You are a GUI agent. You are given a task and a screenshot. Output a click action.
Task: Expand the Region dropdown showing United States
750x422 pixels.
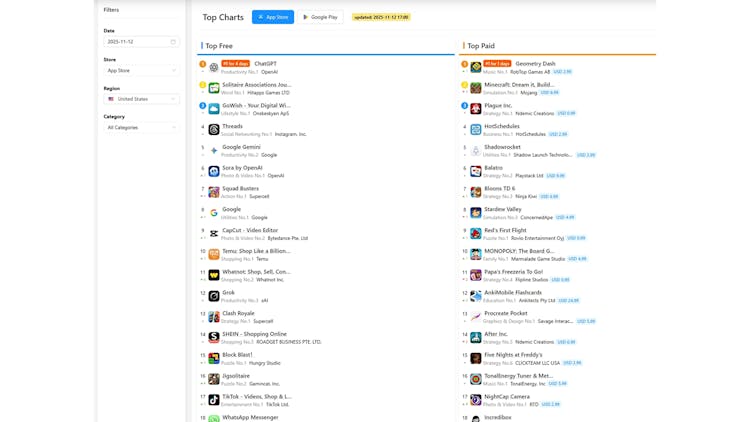click(x=141, y=99)
